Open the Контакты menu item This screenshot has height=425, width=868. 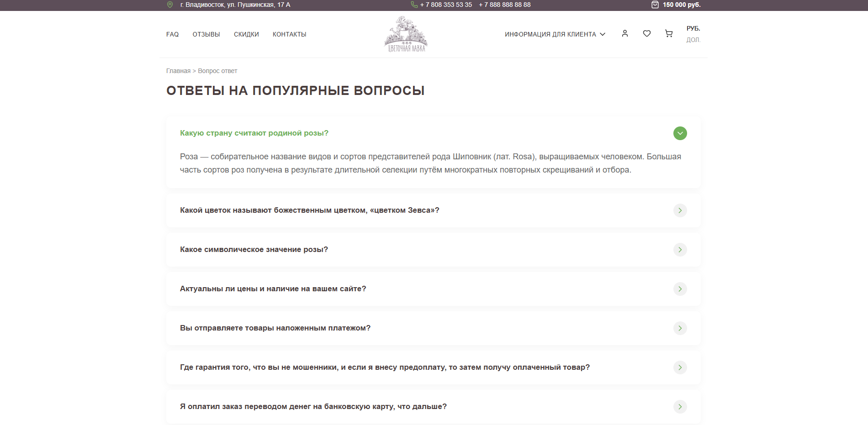click(289, 34)
